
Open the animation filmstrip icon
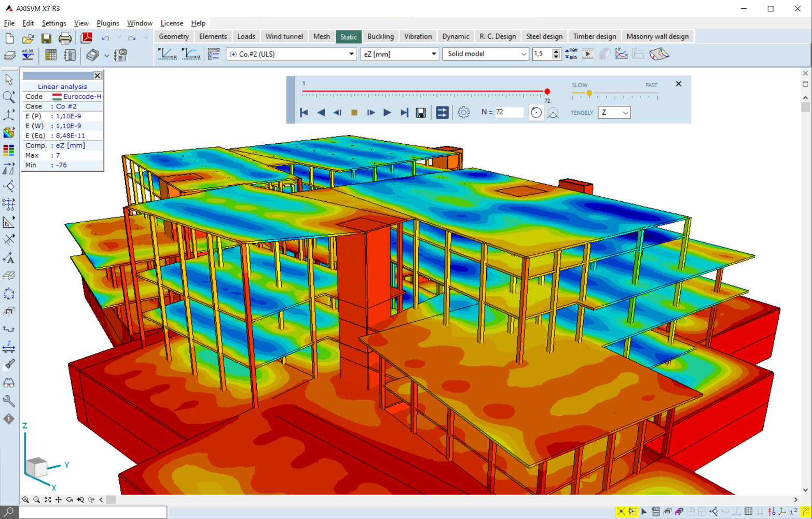coord(587,53)
